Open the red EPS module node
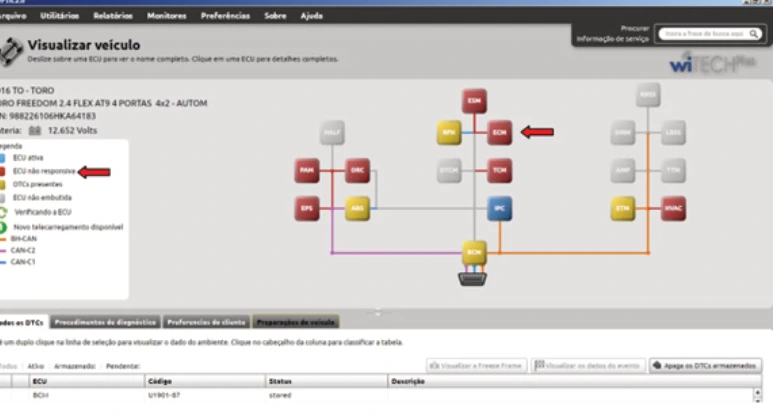781x418 pixels. (x=307, y=208)
